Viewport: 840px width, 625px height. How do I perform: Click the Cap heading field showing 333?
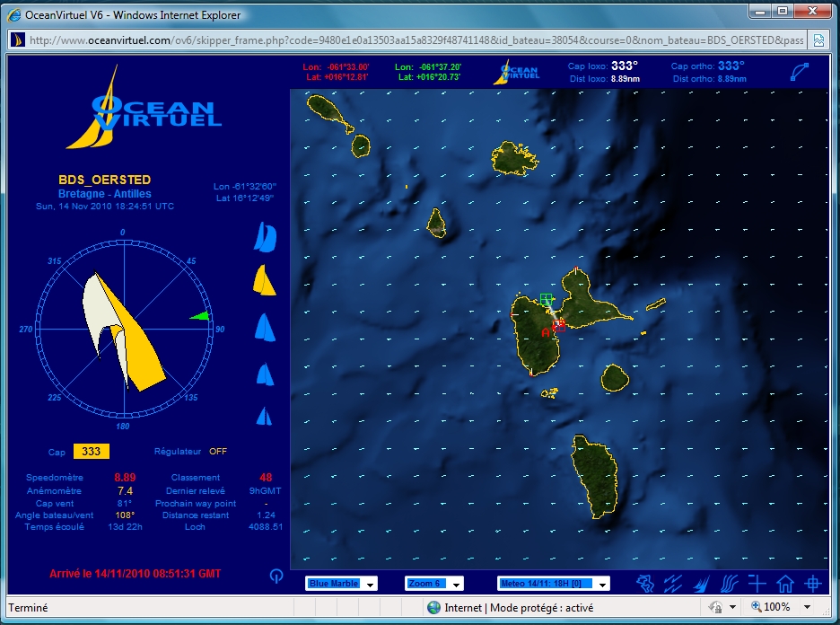pos(91,452)
